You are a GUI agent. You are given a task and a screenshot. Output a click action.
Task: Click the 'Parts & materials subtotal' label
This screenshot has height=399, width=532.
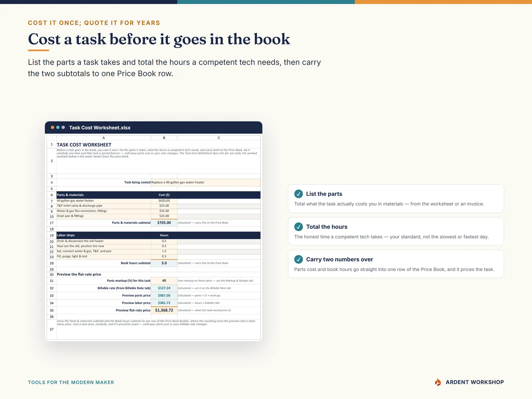pos(131,223)
